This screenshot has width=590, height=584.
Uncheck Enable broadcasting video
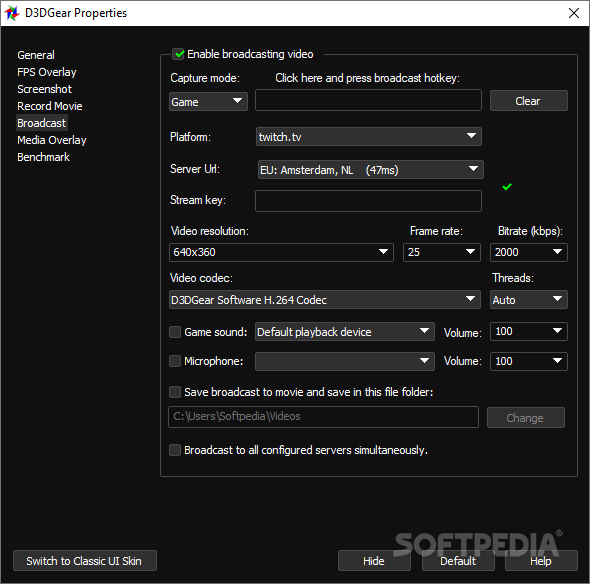tap(178, 54)
